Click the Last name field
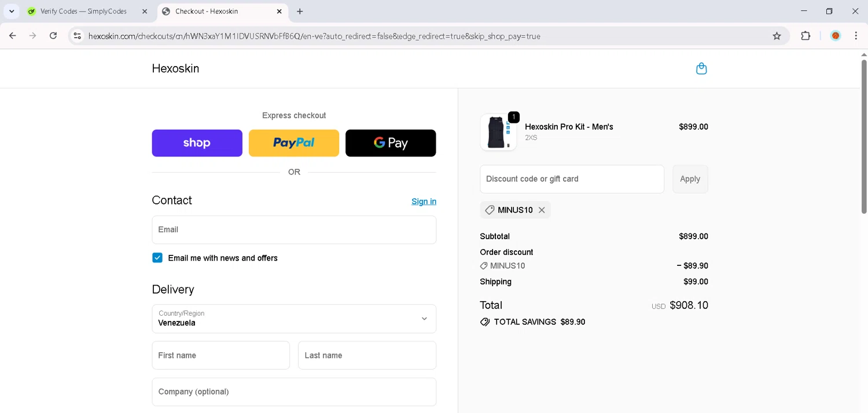 pyautogui.click(x=367, y=355)
